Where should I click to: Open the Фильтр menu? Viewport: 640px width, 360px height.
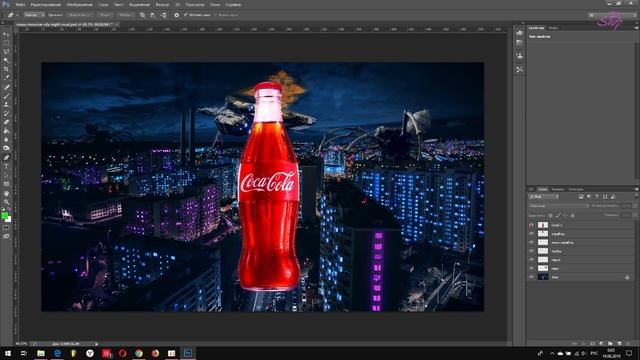[162, 4]
